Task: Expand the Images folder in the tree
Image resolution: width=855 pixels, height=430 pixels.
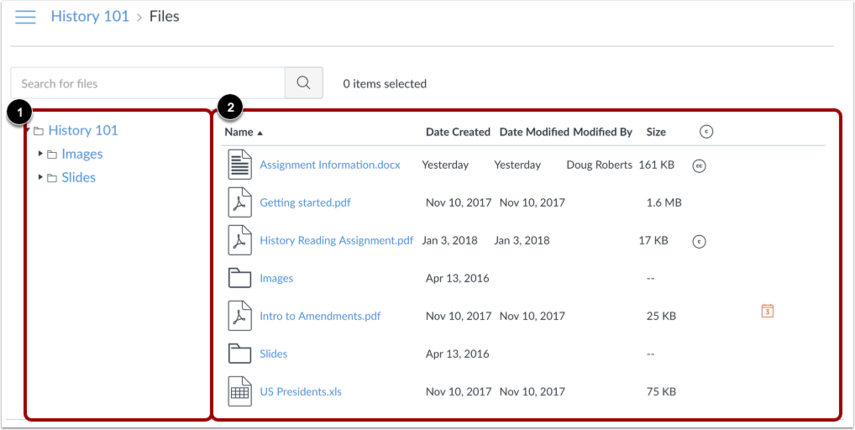Action: [x=40, y=154]
